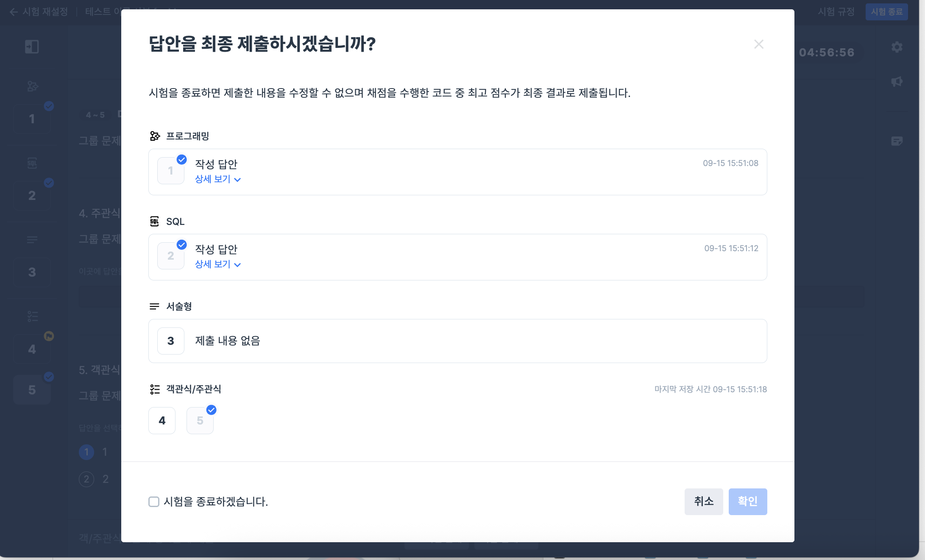The height and width of the screenshot is (560, 925).
Task: Toggle the sidebar panel icon
Action: pyautogui.click(x=32, y=47)
